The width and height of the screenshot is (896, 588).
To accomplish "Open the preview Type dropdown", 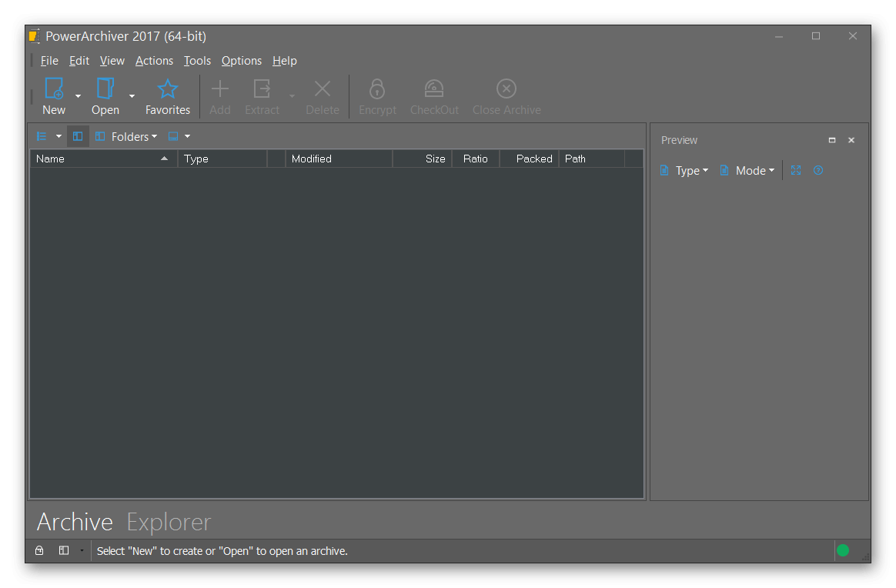I will pyautogui.click(x=684, y=170).
